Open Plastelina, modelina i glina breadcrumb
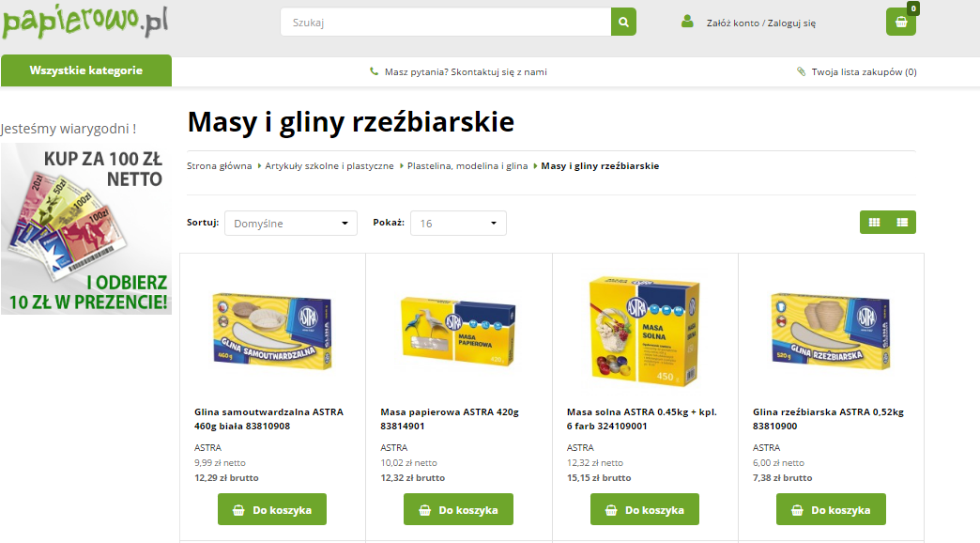The width and height of the screenshot is (980, 543). 467,165
